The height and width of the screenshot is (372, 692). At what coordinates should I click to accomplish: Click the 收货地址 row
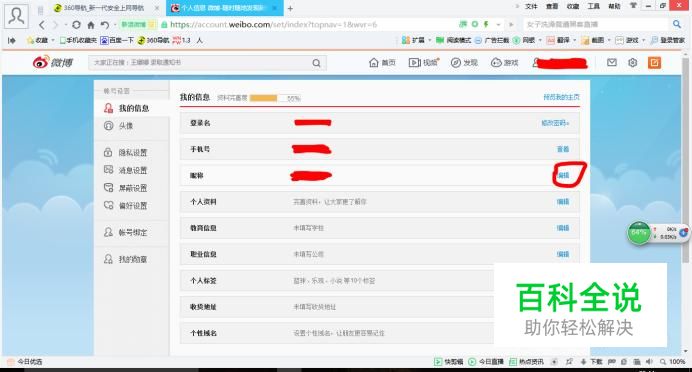(x=337, y=307)
